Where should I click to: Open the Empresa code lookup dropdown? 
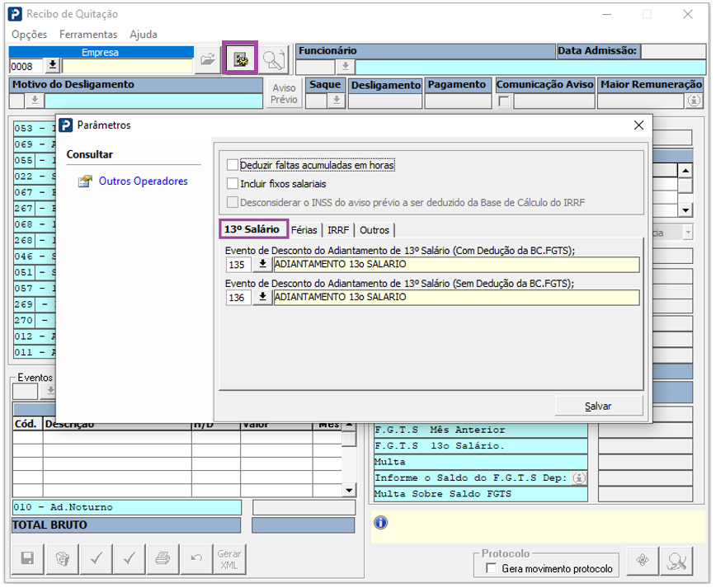point(52,65)
